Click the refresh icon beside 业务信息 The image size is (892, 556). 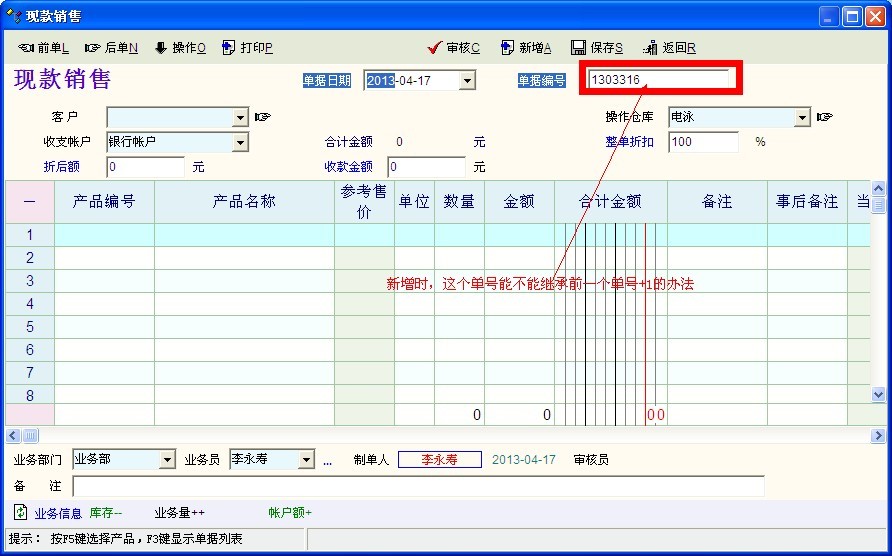click(x=20, y=513)
